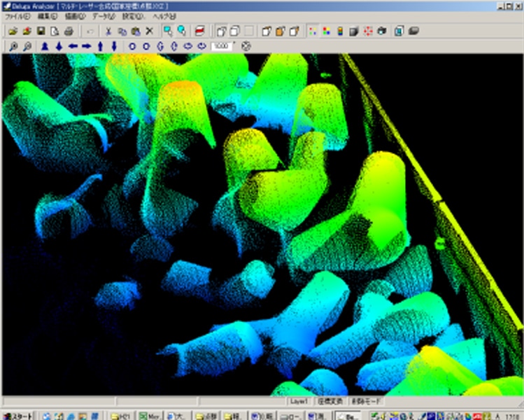Click the thin blue up arrow
The height and width of the screenshot is (420, 524).
click(100, 46)
